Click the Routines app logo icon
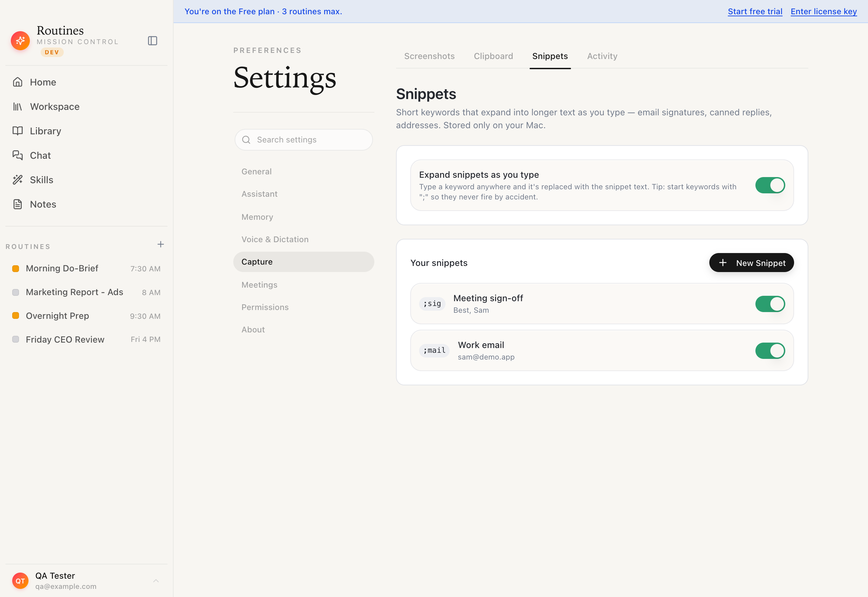Viewport: 868px width, 597px height. click(20, 40)
